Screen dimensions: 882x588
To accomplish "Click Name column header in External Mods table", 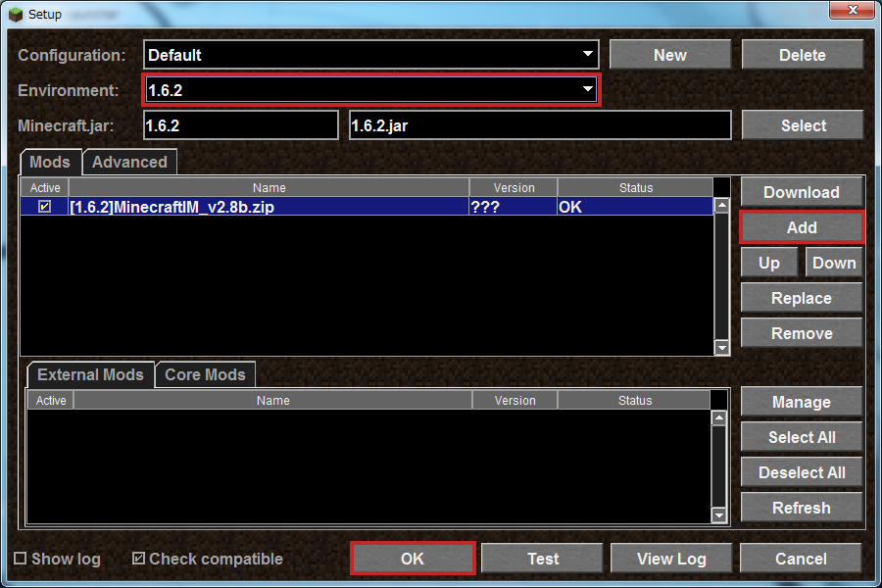I will [x=272, y=400].
